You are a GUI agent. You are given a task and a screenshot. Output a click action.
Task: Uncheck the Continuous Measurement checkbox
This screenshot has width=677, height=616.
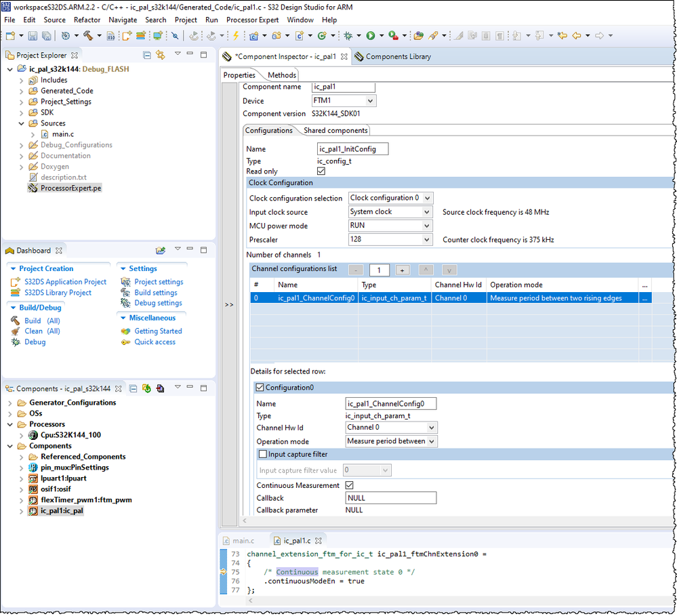(350, 486)
